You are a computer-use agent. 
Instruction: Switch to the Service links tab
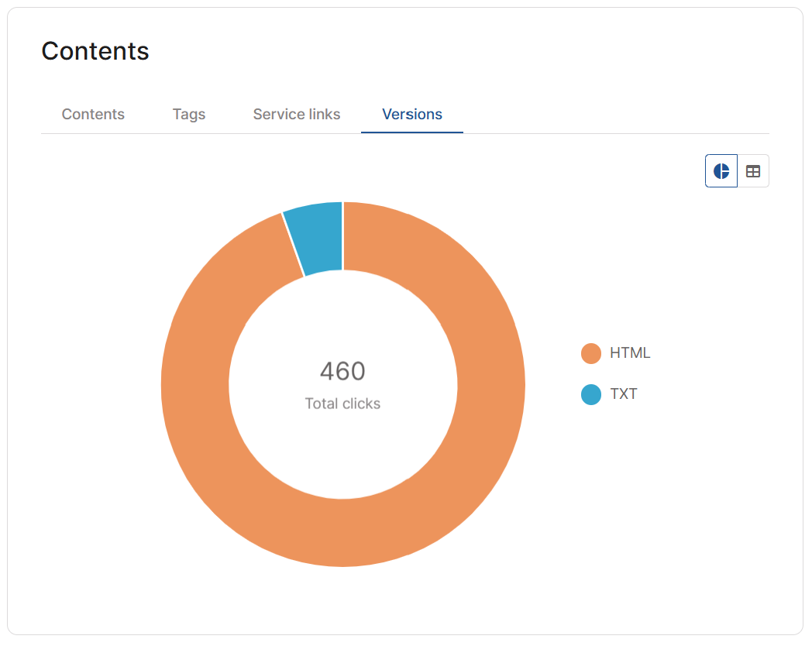coord(297,114)
